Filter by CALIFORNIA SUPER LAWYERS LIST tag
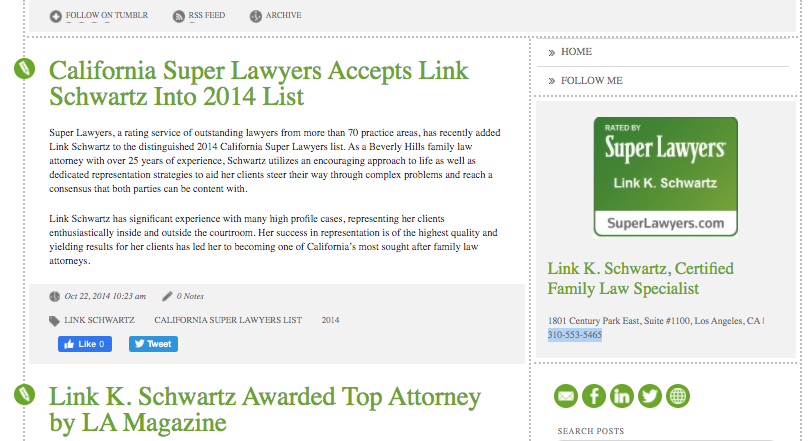This screenshot has height=441, width=810. tap(227, 320)
